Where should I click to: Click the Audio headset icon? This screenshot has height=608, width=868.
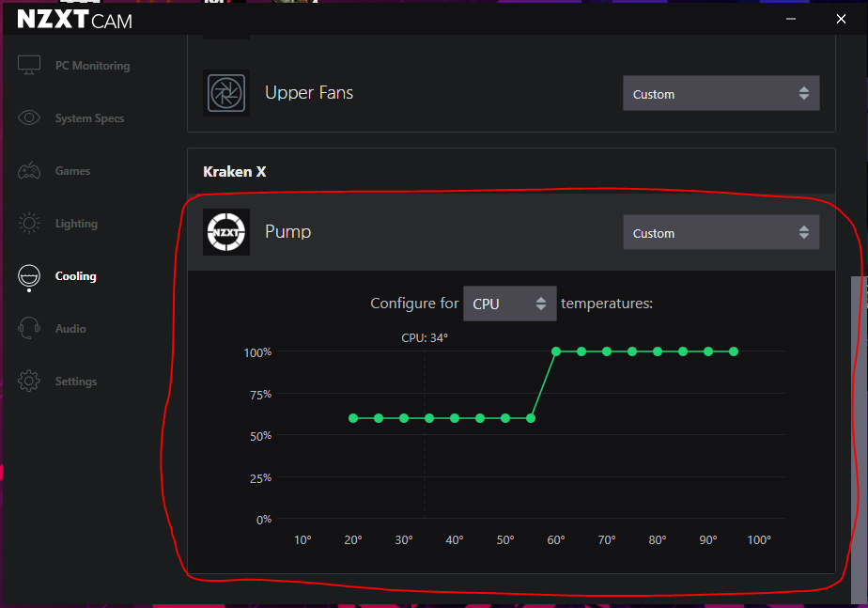coord(29,328)
